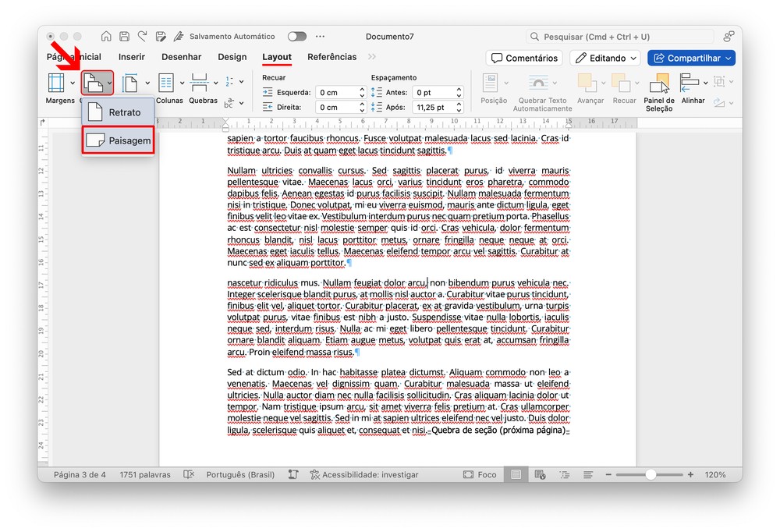Image resolution: width=780 pixels, height=532 pixels.
Task: Show more ribbon tabs with chevron
Action: (371, 57)
